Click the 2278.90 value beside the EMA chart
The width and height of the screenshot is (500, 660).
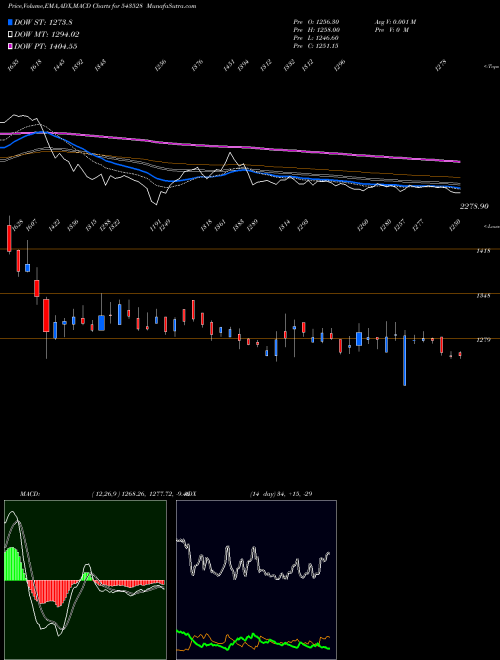(x=474, y=206)
